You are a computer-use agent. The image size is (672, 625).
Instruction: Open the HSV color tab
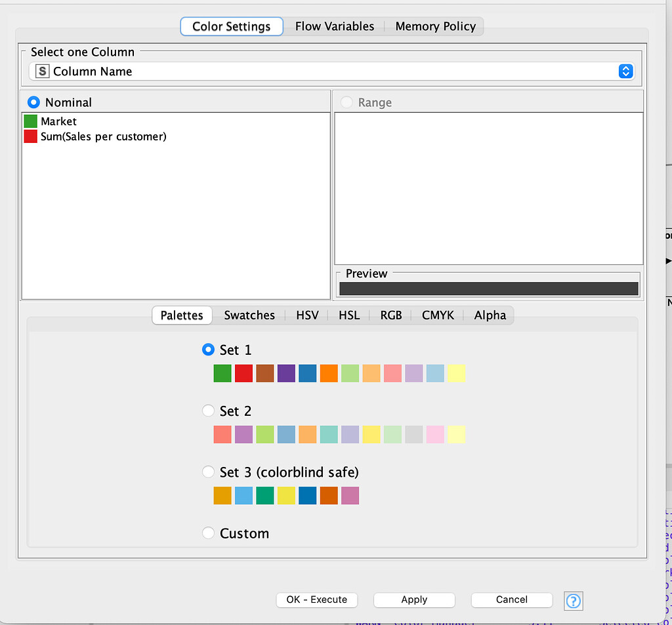307,315
